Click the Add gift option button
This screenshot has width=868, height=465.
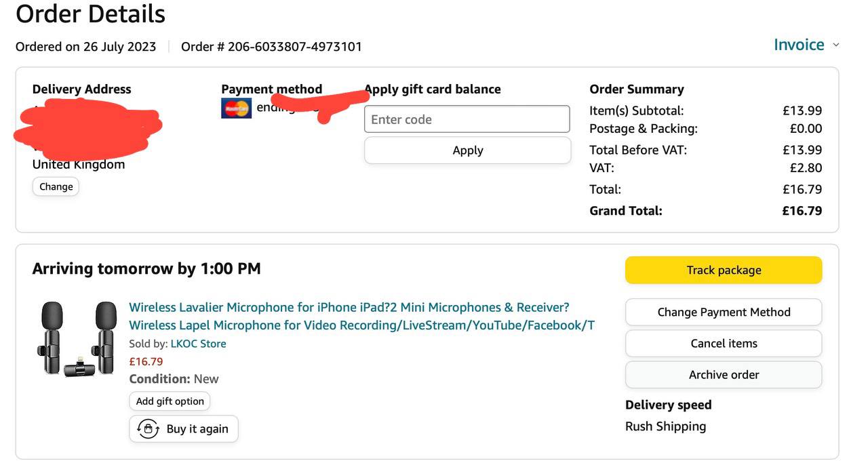click(170, 401)
